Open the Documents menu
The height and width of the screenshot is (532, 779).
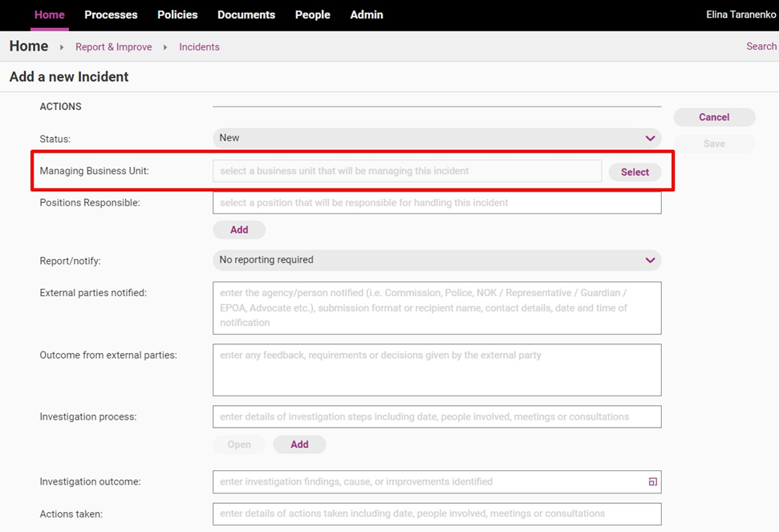point(246,15)
